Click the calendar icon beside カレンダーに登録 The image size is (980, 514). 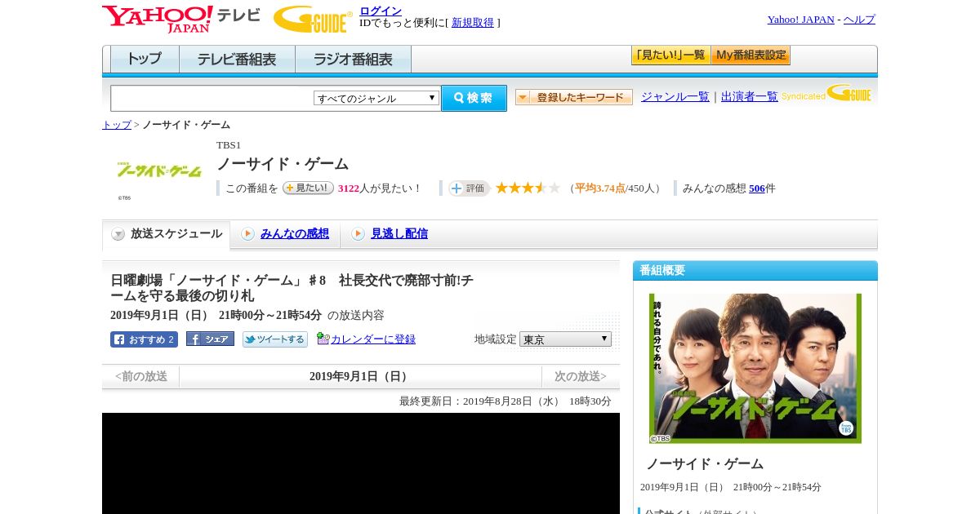tap(323, 338)
